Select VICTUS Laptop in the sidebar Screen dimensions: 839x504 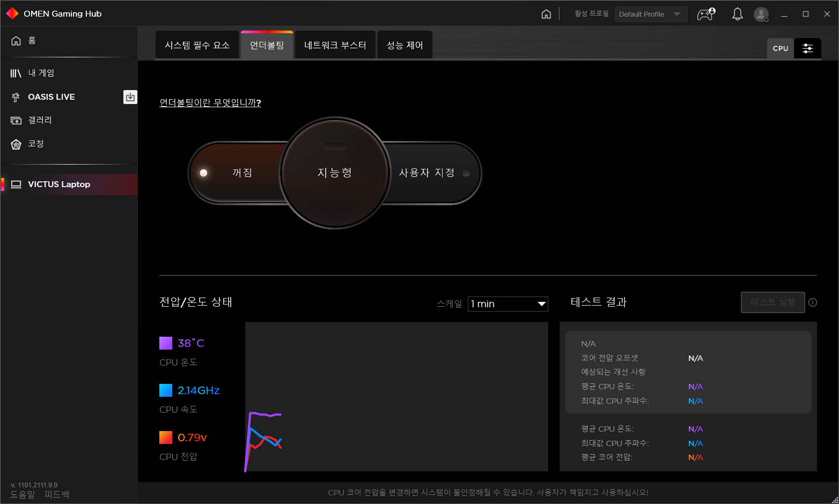(x=69, y=184)
